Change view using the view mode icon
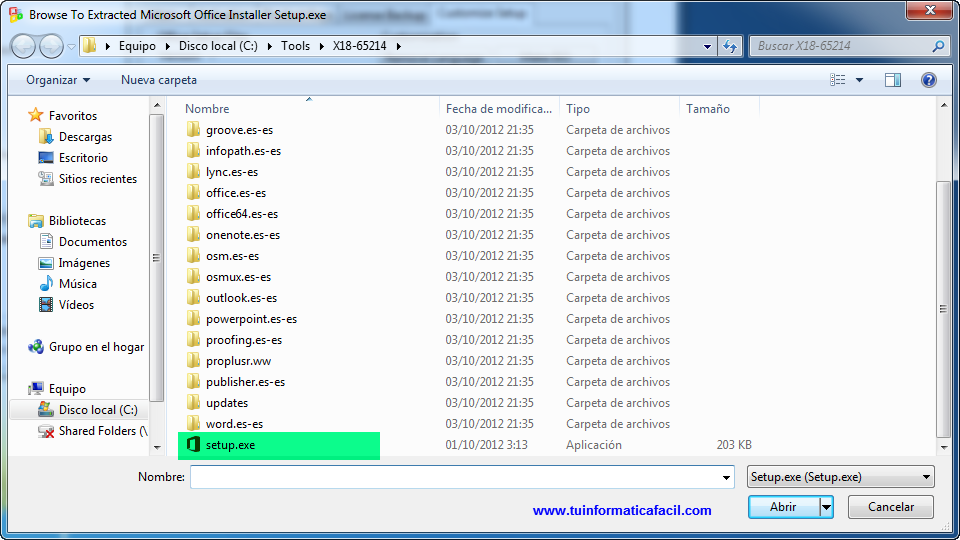 click(838, 80)
